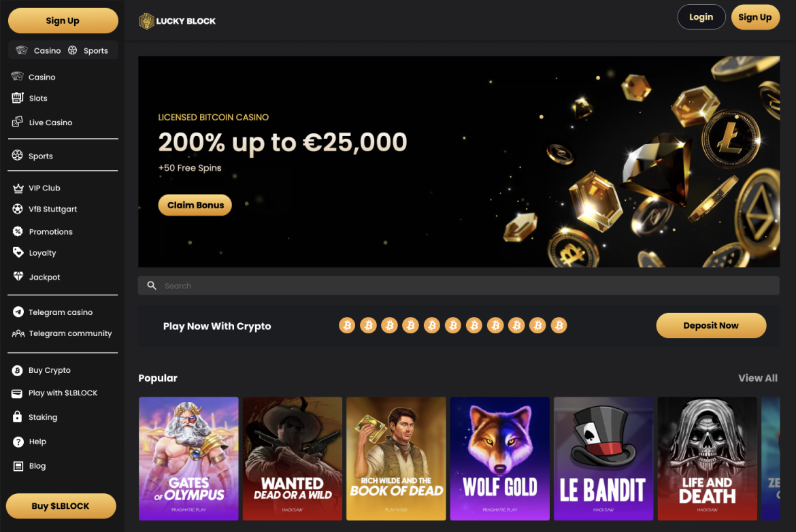
Task: Switch to the Sports tab at top
Action: 88,50
